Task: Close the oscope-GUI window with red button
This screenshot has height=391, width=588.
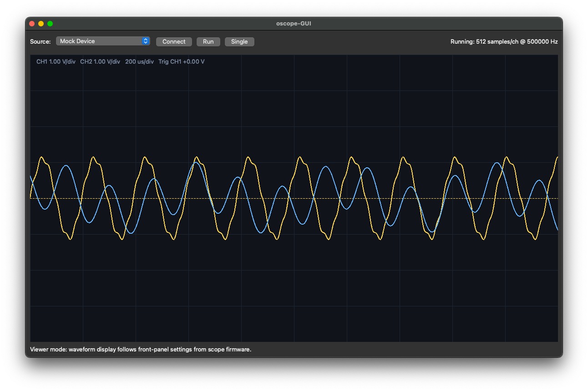Action: (32, 24)
